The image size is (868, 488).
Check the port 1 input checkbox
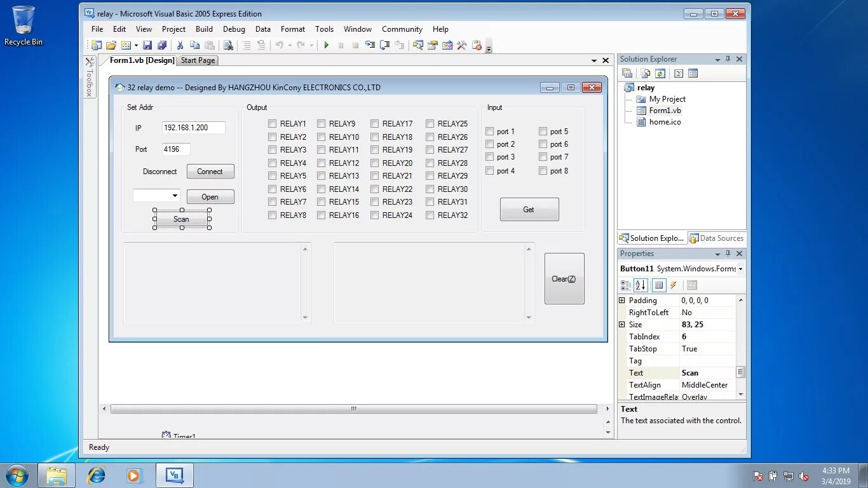[x=489, y=132]
